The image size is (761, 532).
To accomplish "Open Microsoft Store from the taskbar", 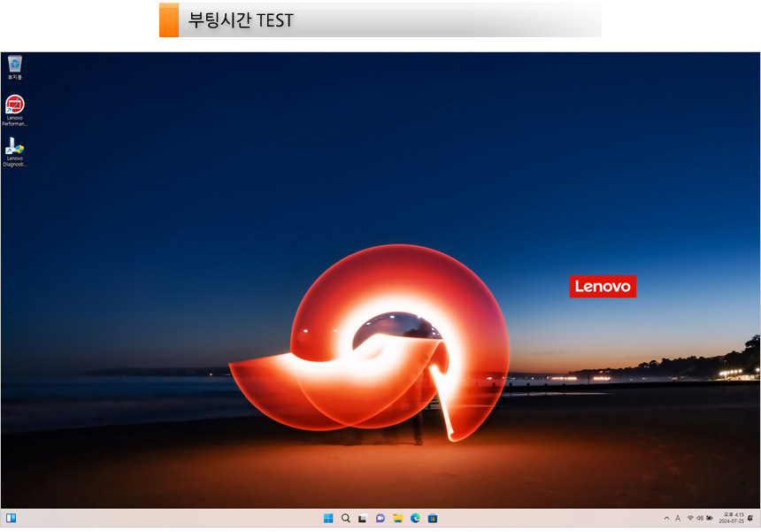I will pos(433,519).
